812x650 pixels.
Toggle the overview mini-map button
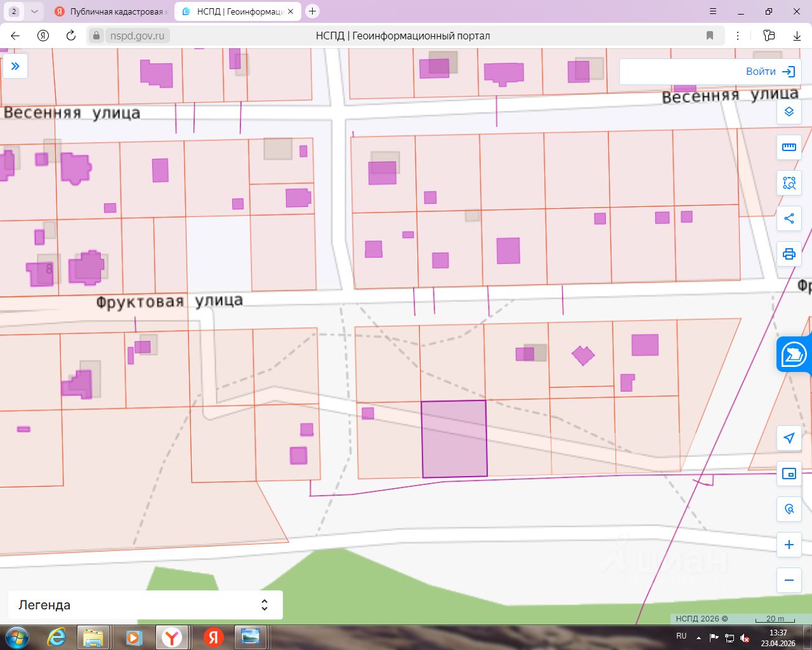pyautogui.click(x=789, y=474)
